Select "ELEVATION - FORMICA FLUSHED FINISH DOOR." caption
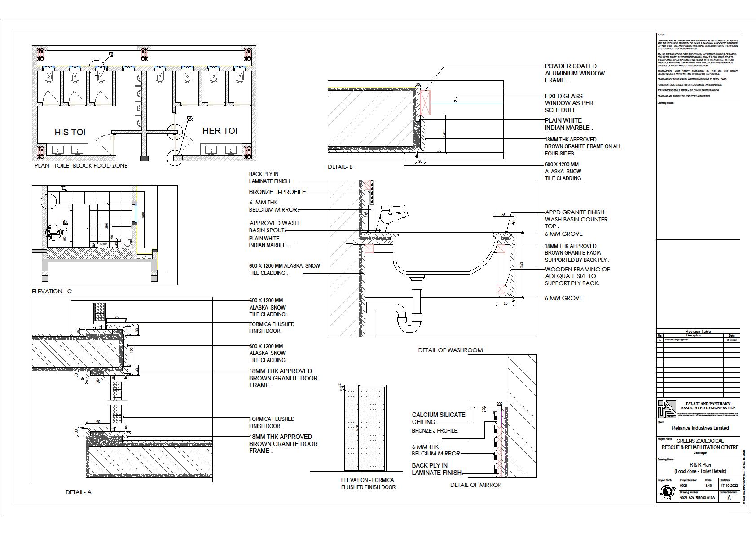 pos(369,483)
